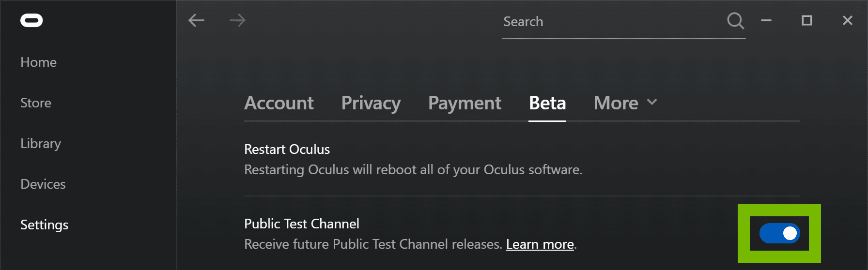
Task: Minimize the Oculus window
Action: tap(766, 20)
